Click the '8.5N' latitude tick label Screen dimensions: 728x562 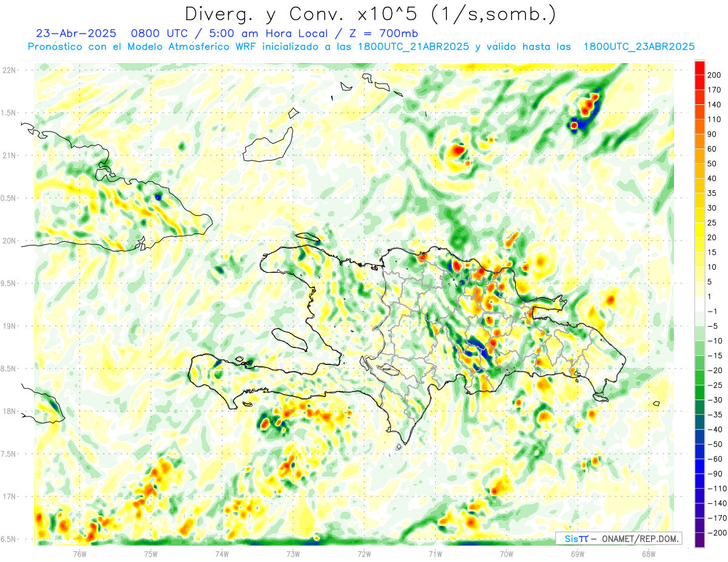point(8,369)
